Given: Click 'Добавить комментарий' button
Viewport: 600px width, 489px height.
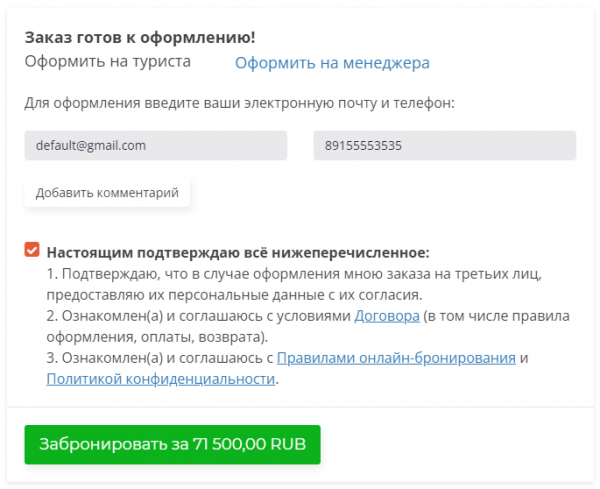Looking at the screenshot, I should tap(107, 193).
